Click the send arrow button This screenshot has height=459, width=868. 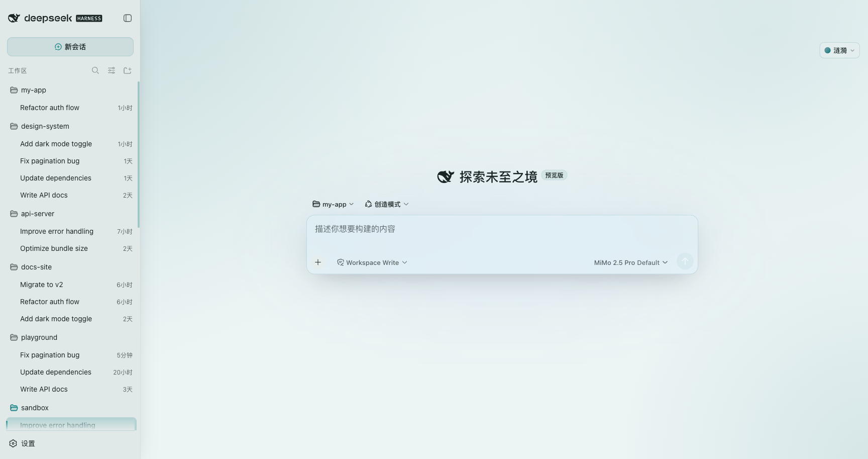685,261
